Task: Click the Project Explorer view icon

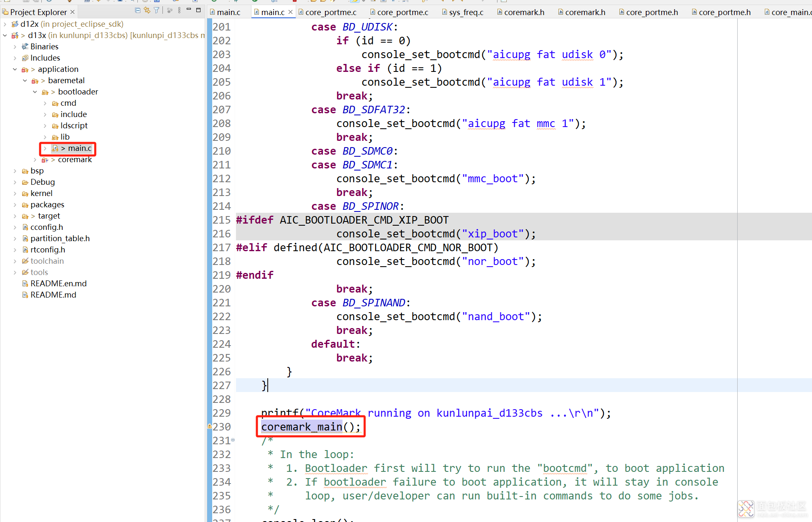Action: click(x=5, y=12)
